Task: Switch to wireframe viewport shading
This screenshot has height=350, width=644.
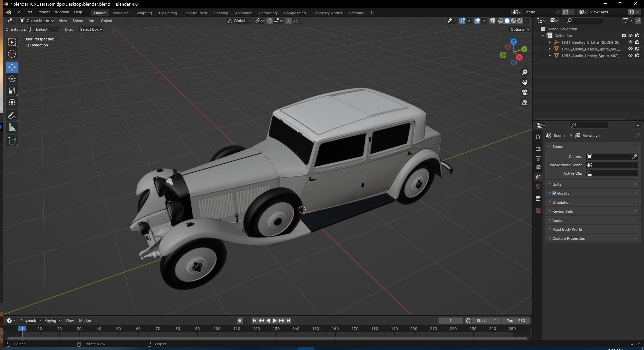Action: click(501, 21)
